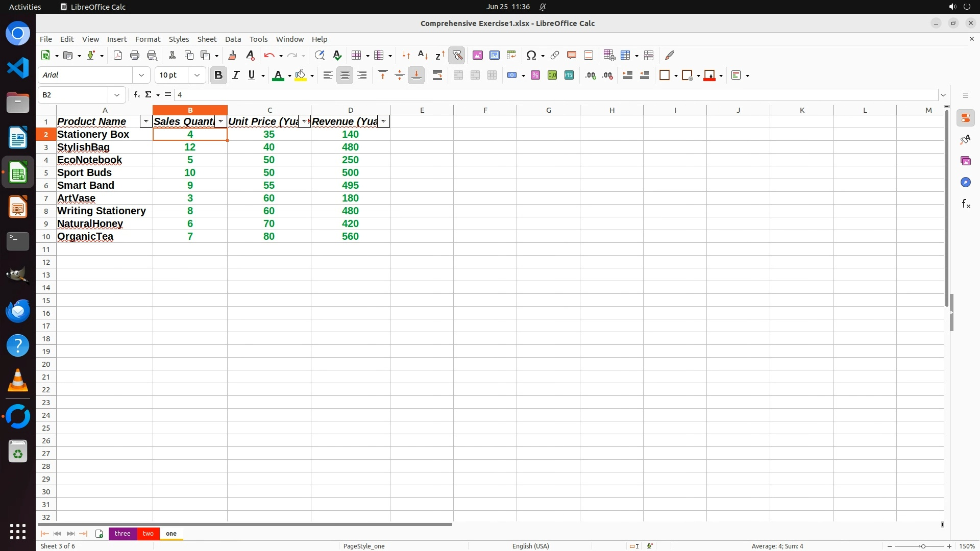The image size is (980, 551).
Task: Open the Function Wizard icon
Action: point(136,95)
